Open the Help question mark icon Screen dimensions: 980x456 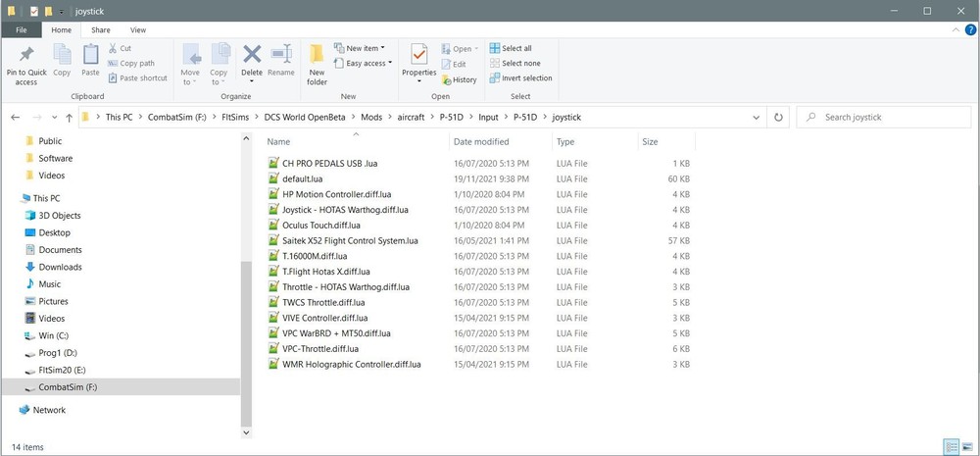point(970,30)
